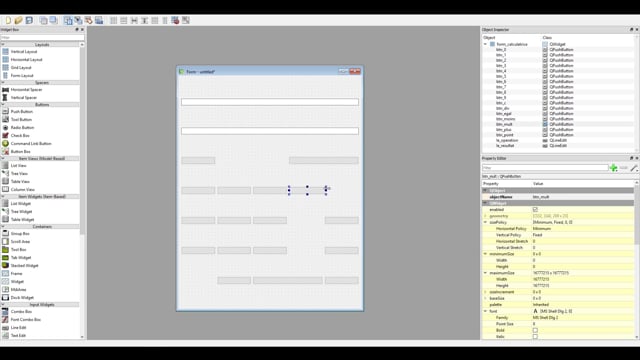Collapse the maximumSize property group
The image size is (640, 360).
point(485,273)
